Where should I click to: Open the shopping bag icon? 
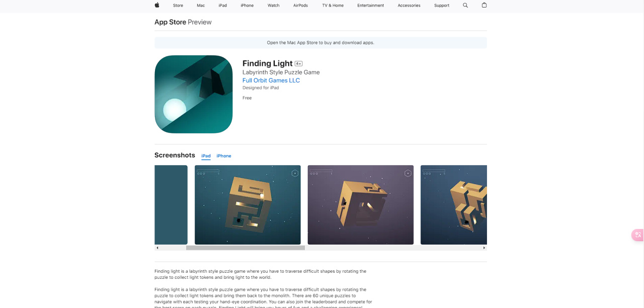[x=484, y=5]
